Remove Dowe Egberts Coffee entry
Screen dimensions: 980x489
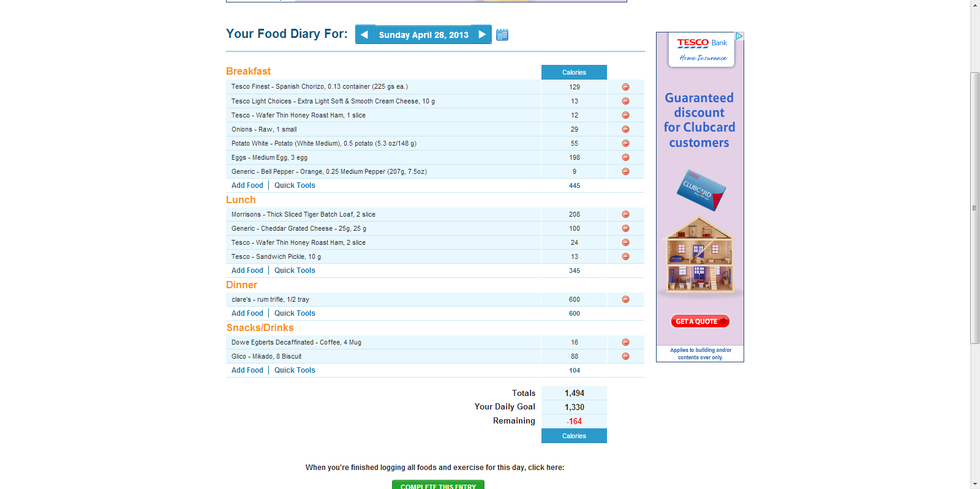(625, 342)
